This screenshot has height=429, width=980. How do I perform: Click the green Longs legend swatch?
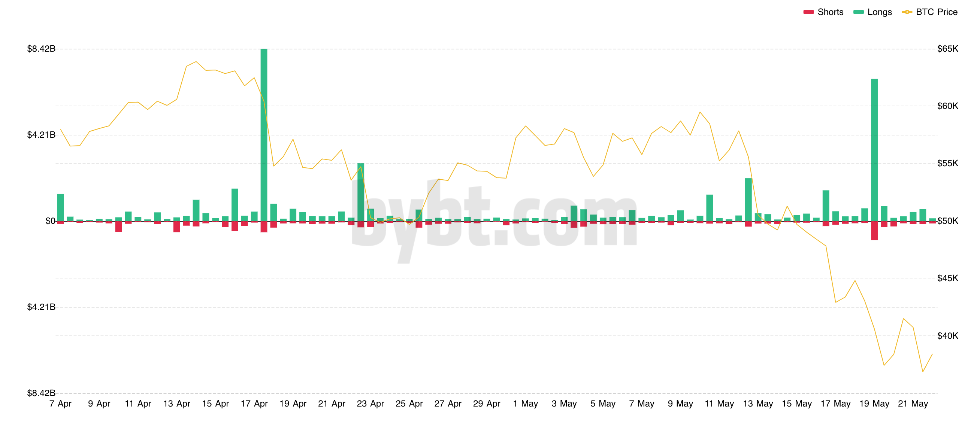(x=858, y=12)
